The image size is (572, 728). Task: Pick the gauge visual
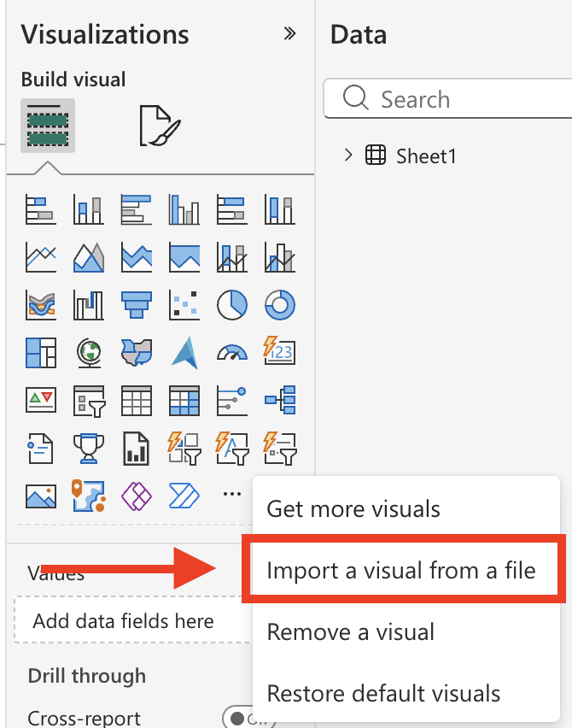231,350
